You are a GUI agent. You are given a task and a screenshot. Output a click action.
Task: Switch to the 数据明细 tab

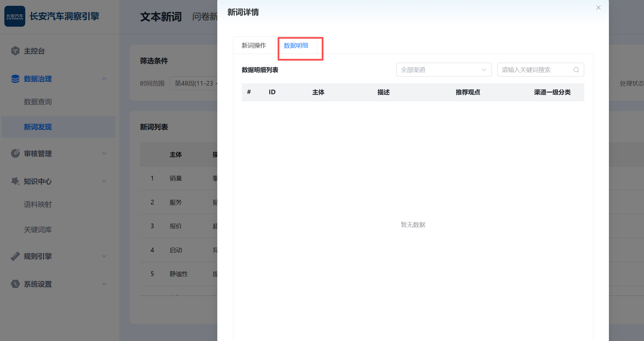tap(296, 46)
